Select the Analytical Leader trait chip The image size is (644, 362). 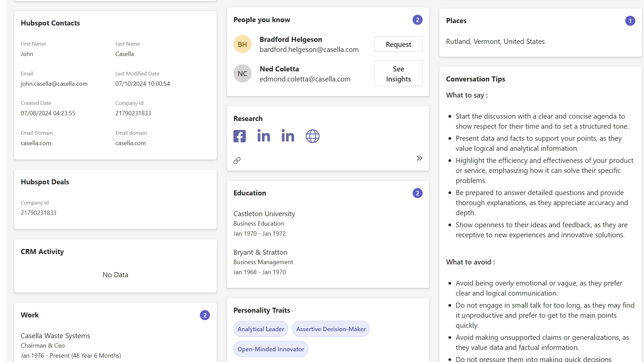[261, 329]
